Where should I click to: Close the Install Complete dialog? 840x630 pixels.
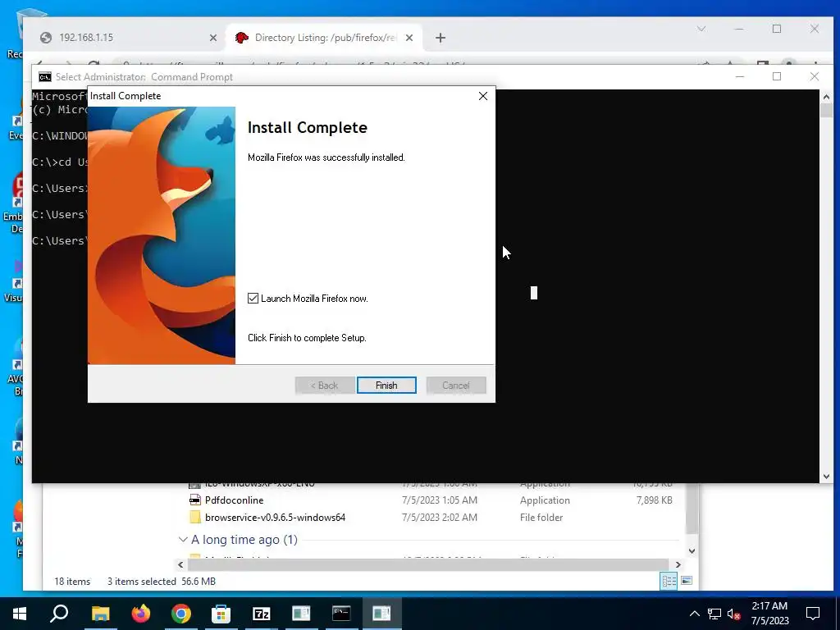482,96
